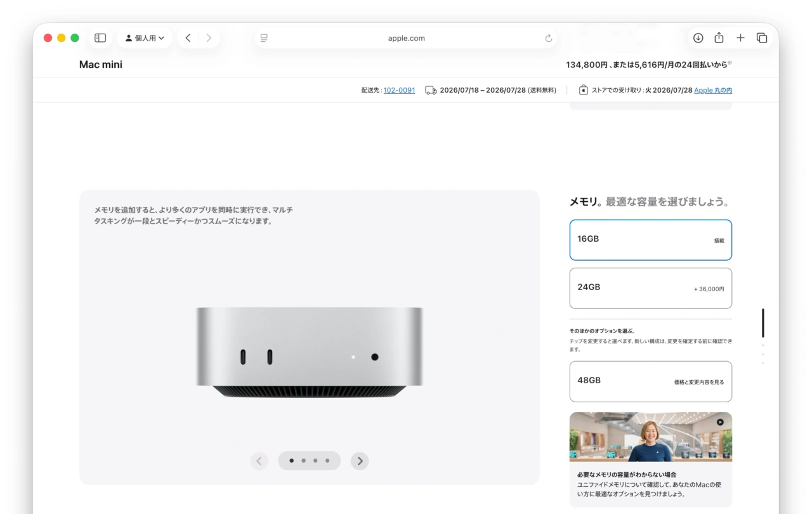This screenshot has height=514, width=812.
Task: Click そのほかのオプションを選ぶ。 text
Action: coord(603,331)
